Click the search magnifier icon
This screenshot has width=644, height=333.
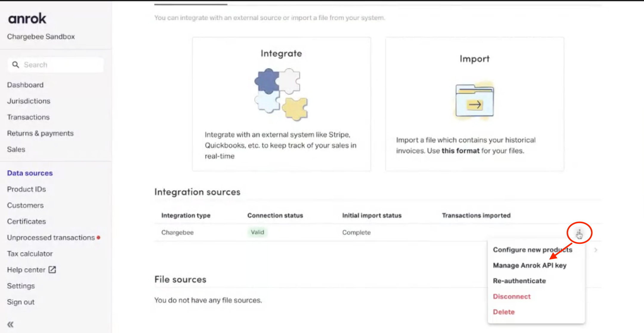point(16,65)
